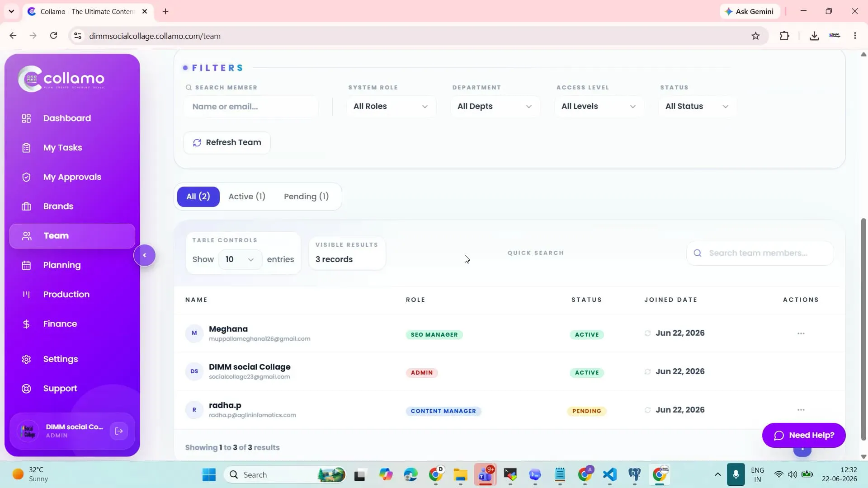The width and height of the screenshot is (868, 488).
Task: Click the PENDING status badge for radha.p
Action: pos(586,411)
